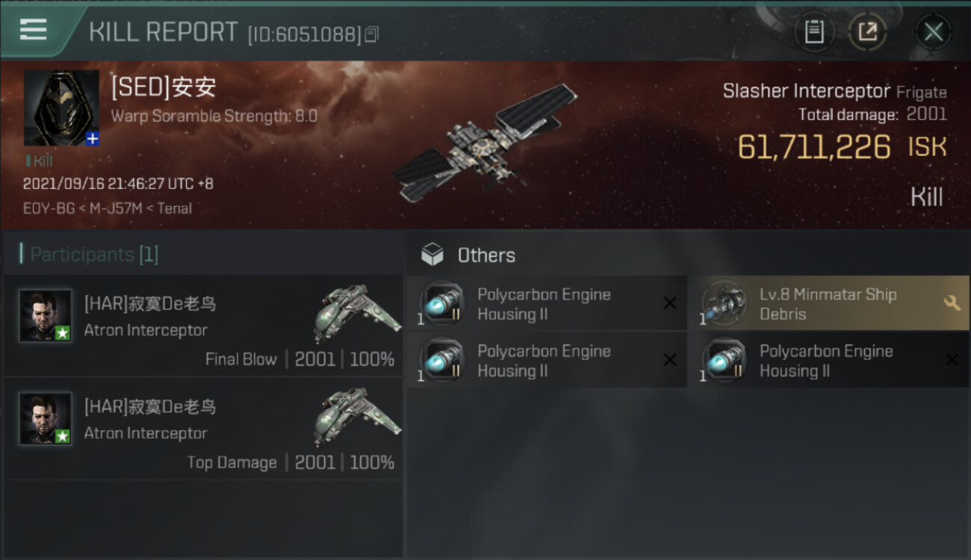Click the victim name [SED]安安
Image resolution: width=971 pixels, height=560 pixels.
[164, 87]
